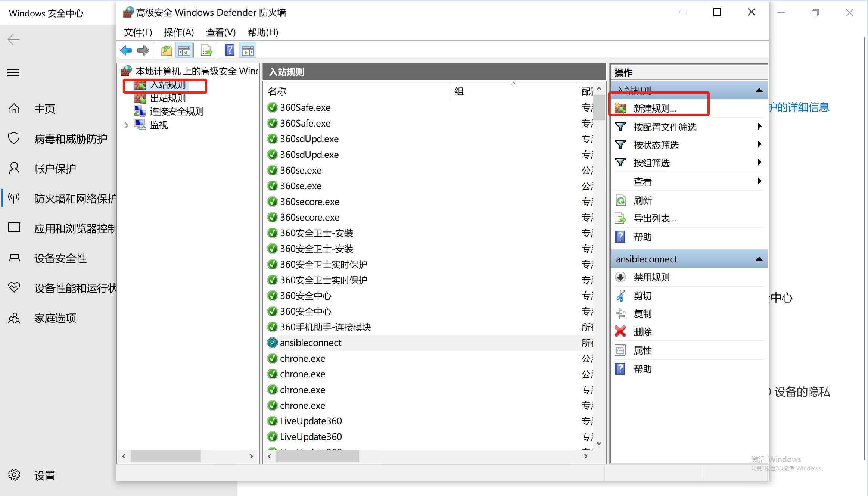This screenshot has width=868, height=496.
Task: Click the up one level folder icon
Action: [x=166, y=50]
